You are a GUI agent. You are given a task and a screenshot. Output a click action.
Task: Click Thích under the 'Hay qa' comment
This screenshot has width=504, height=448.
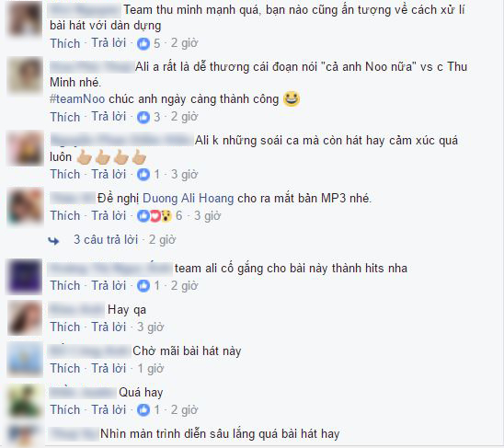(65, 327)
